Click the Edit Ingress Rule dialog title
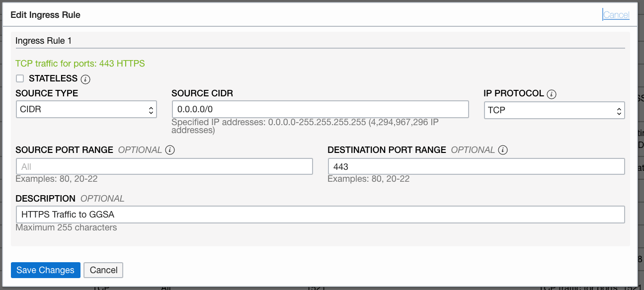Screen dimensions: 644x290 45,15
